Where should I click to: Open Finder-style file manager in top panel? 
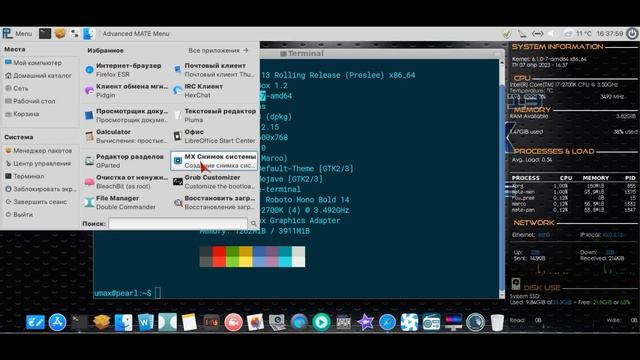[x=89, y=33]
